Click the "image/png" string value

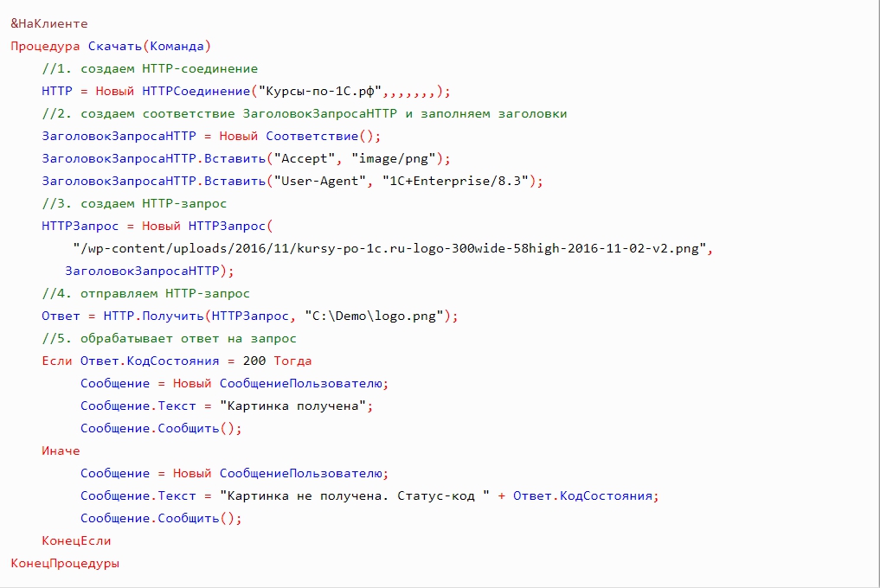tap(394, 159)
